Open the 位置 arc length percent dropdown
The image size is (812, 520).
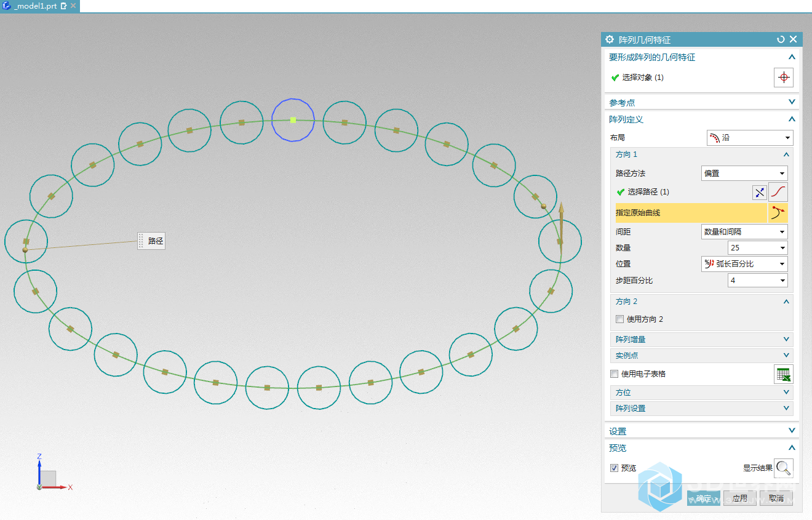[x=744, y=264]
